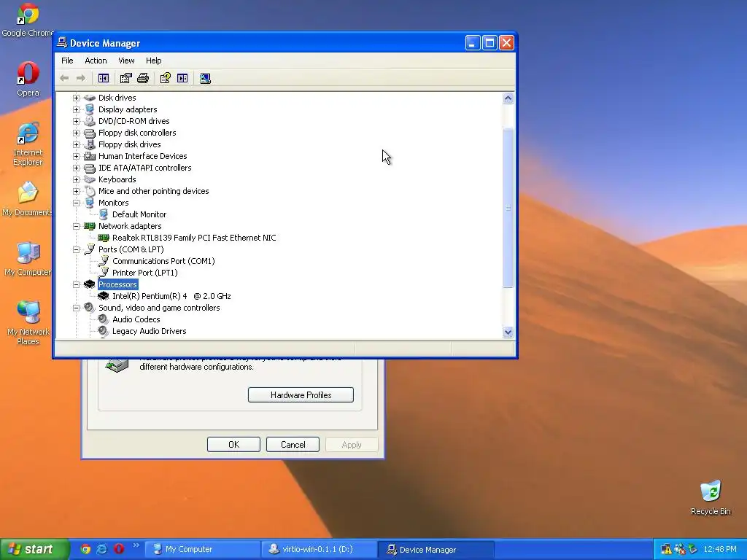
Task: Click the system tray clock
Action: tap(720, 549)
